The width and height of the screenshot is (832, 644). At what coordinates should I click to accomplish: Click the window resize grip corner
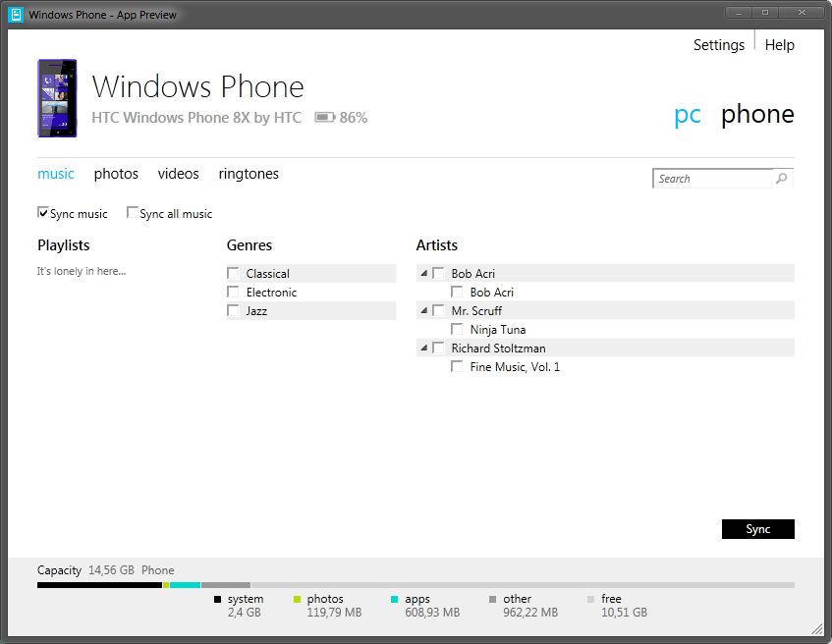click(x=817, y=629)
